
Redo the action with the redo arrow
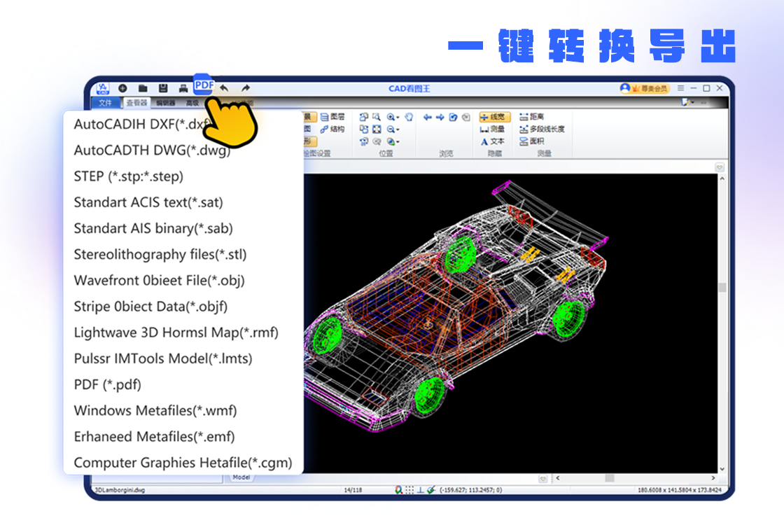coord(245,88)
